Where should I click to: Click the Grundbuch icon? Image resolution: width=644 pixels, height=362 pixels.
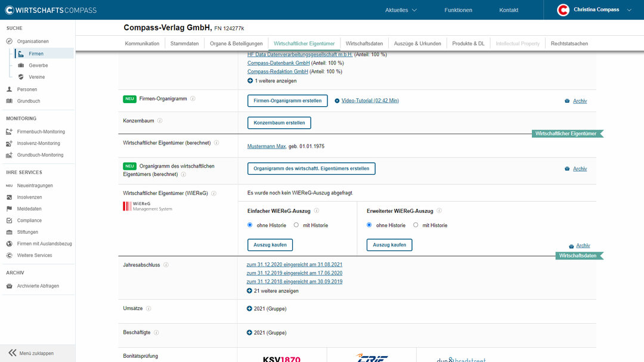pos(10,101)
